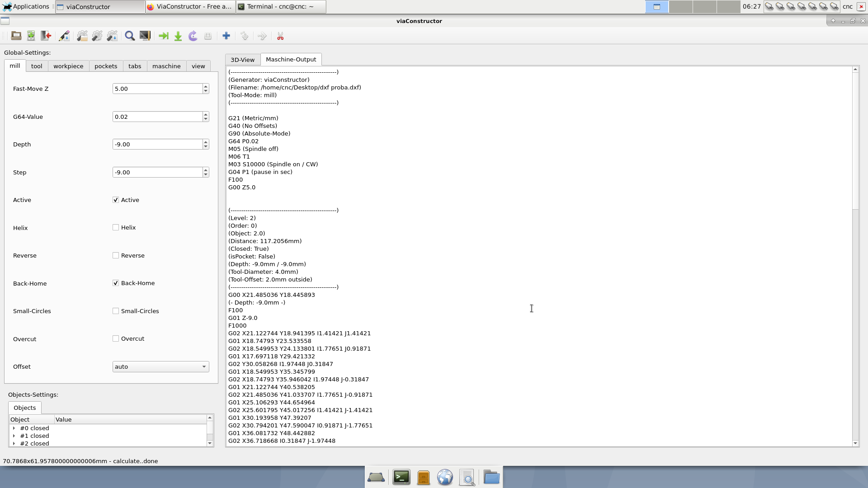
Task: Switch to the maschine tab
Action: point(166,66)
